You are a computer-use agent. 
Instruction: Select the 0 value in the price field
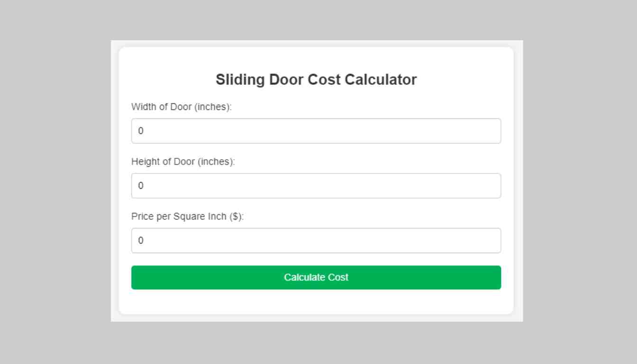140,240
